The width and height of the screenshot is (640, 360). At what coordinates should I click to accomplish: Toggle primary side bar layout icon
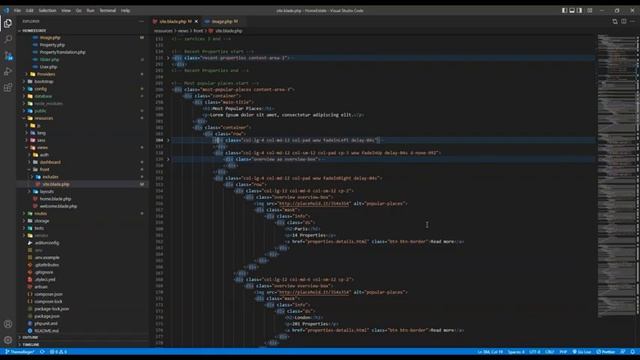[x=564, y=11]
